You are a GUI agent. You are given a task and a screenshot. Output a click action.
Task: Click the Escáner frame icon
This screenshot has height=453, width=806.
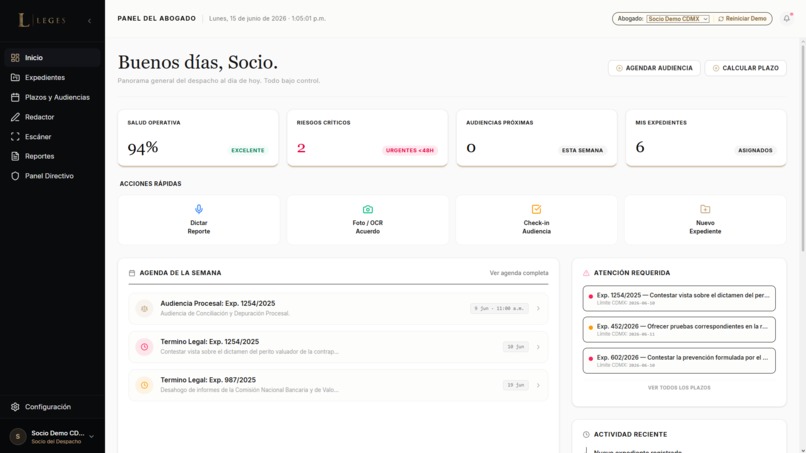(15, 137)
